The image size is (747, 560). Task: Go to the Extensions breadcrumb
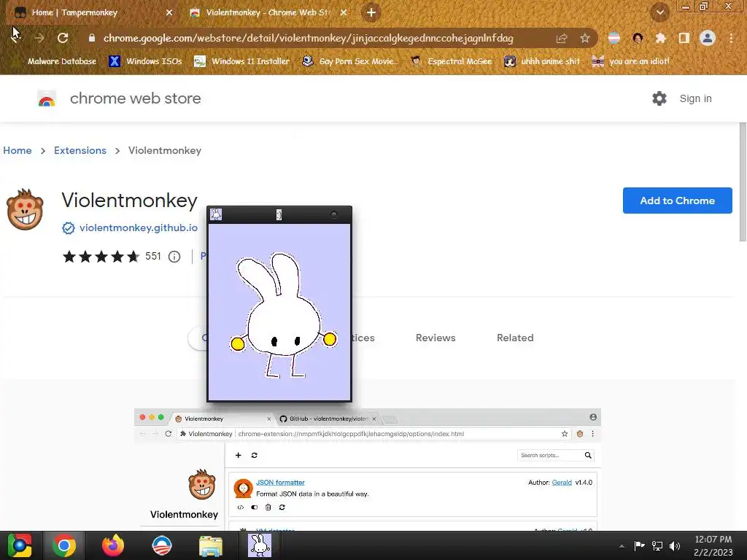click(x=80, y=150)
